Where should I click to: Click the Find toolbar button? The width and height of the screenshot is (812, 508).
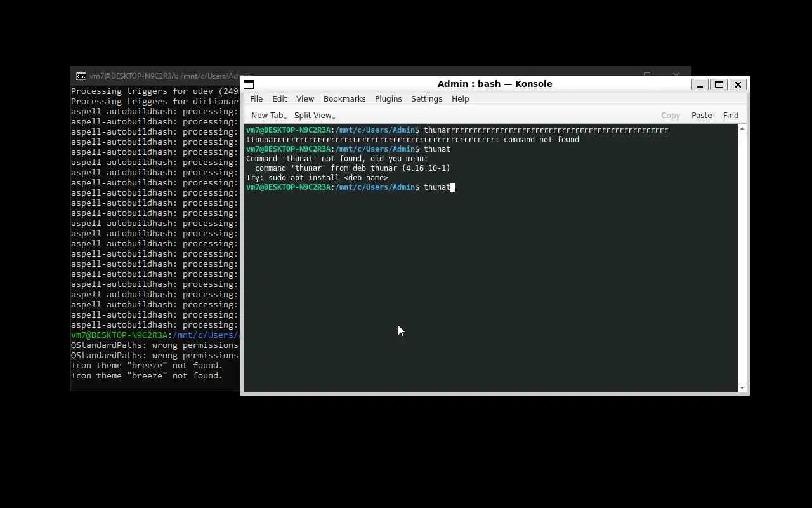click(730, 116)
